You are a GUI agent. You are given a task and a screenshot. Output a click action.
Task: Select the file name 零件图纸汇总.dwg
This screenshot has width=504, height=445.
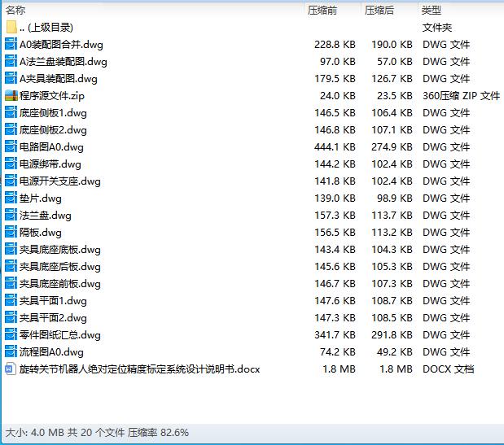coord(60,334)
